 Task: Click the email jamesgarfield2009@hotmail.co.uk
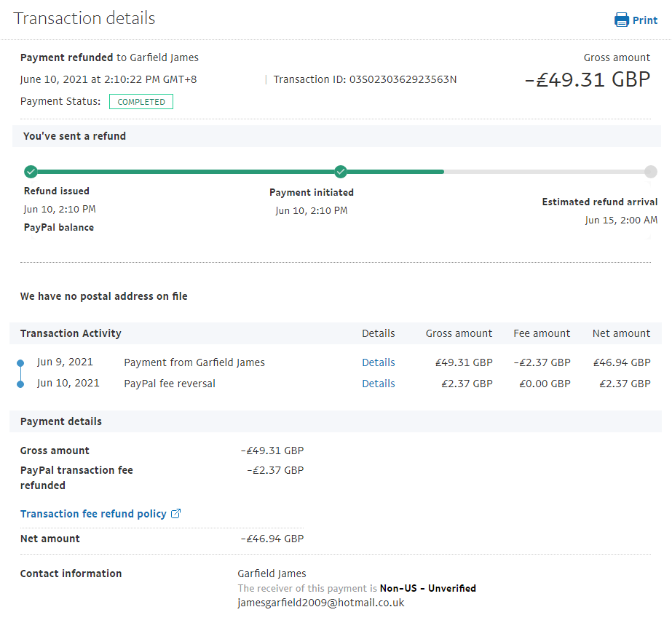[x=320, y=603]
